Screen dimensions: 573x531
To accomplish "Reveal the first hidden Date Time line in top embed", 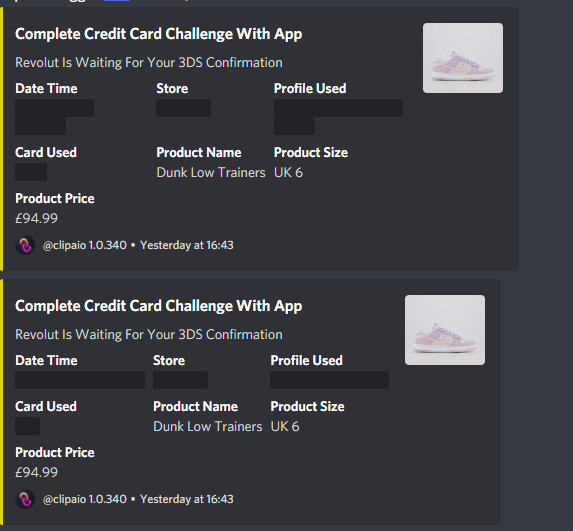I will 54,108.
